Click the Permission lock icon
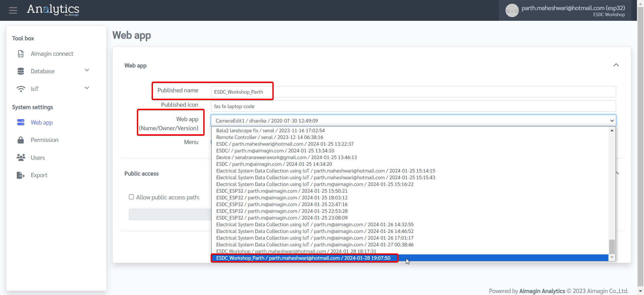 click(21, 140)
